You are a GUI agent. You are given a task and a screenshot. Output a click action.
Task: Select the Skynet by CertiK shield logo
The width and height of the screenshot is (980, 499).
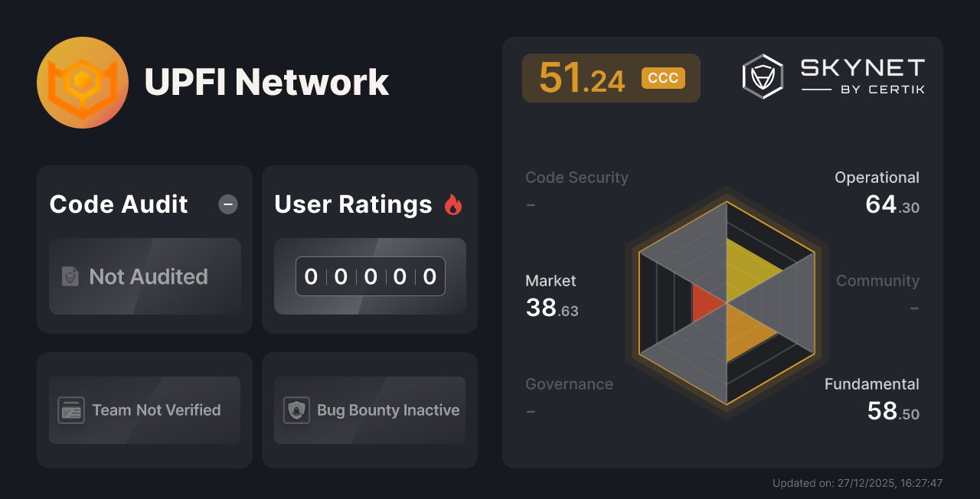[x=762, y=75]
